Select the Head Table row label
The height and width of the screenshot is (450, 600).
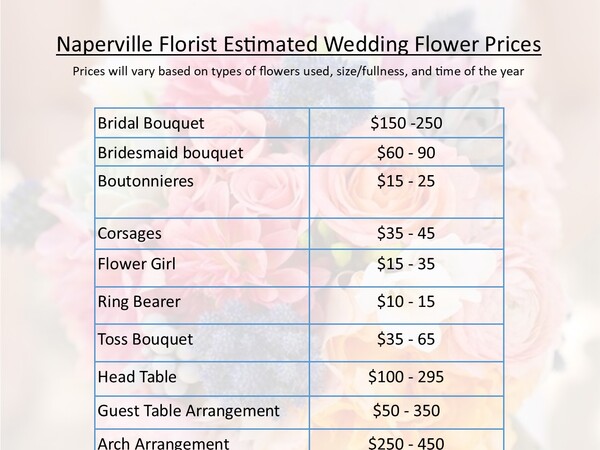tap(137, 377)
